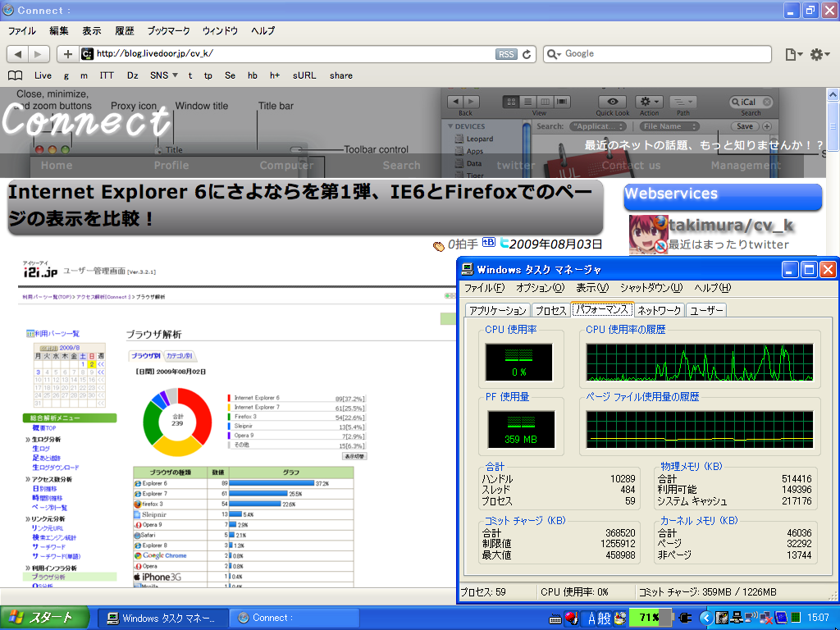The image size is (840, 630).
Task: Click the Twitter bird icon by the date
Action: (504, 243)
